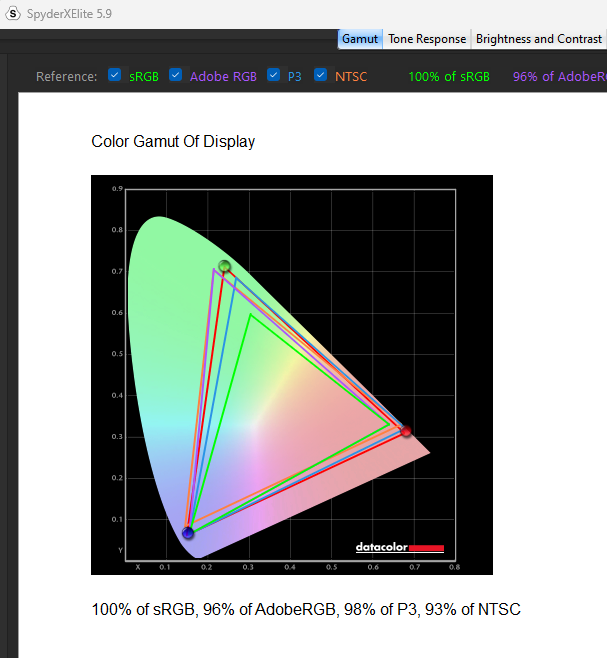Screen dimensions: 607x658
Task: Toggle the sRGB reference checkbox
Action: pos(115,75)
